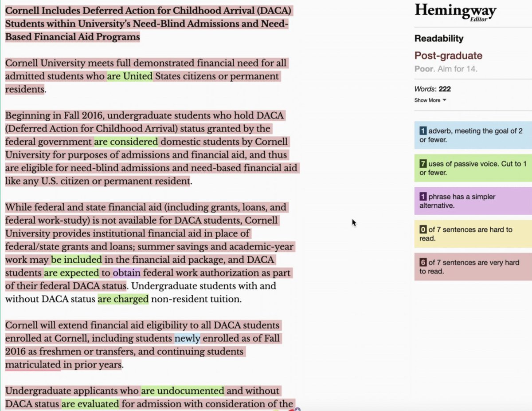
Task: Click the 'Readability' heading
Action: (439, 39)
